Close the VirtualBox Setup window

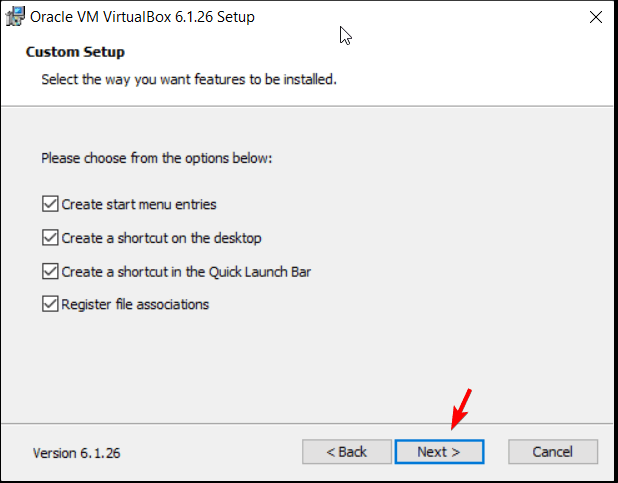(596, 17)
